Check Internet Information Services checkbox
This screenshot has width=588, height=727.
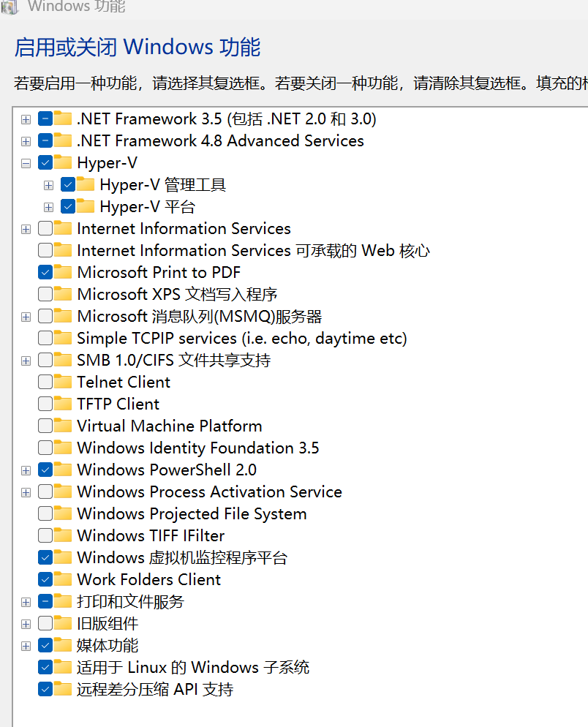[x=45, y=229]
